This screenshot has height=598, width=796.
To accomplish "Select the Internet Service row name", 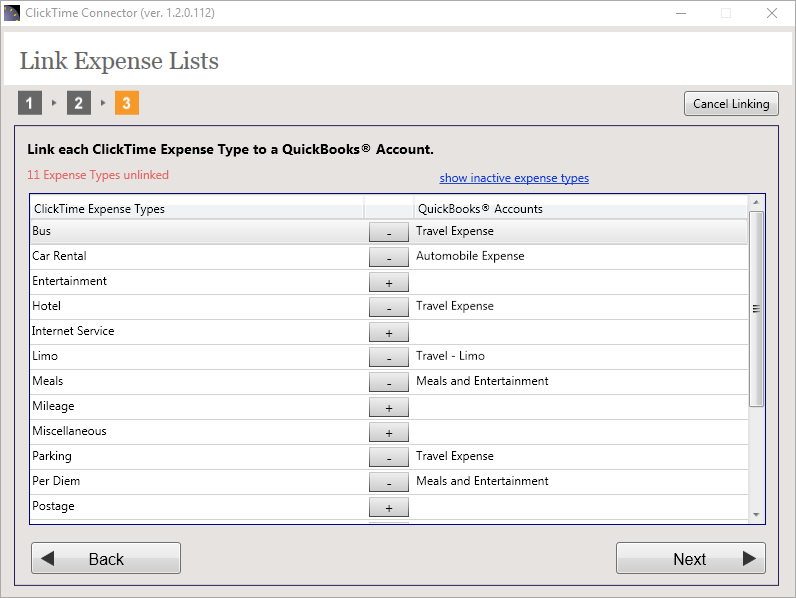I will (x=73, y=331).
